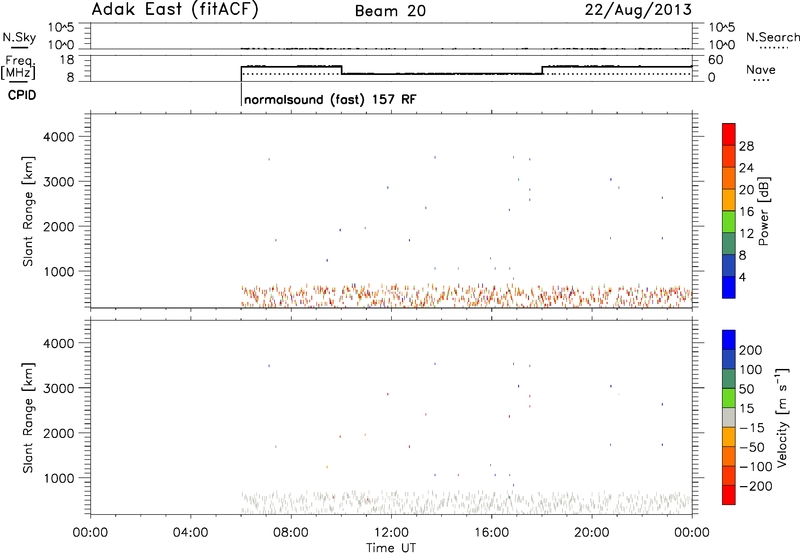Click the "4" value on Power colorbar

coord(743,277)
